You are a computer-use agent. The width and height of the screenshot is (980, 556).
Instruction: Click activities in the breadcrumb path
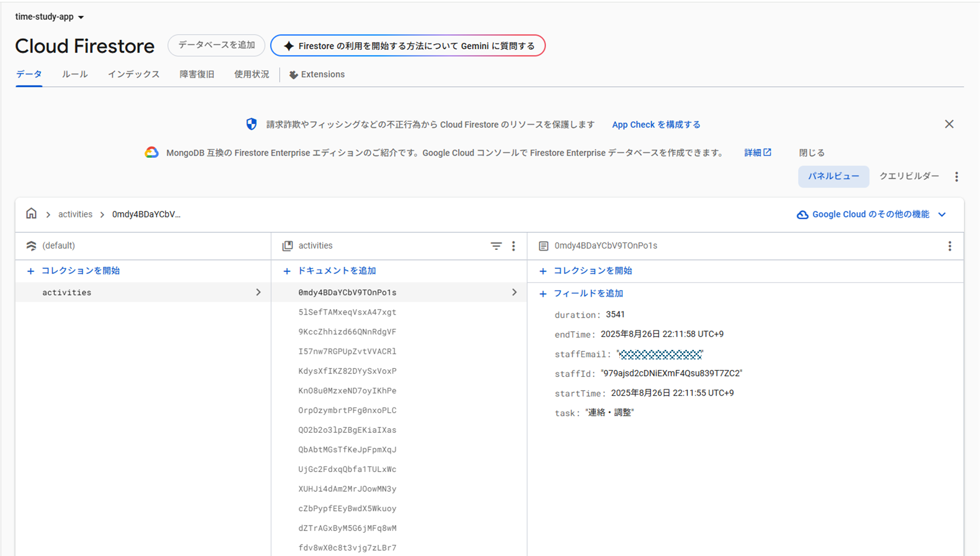(75, 214)
